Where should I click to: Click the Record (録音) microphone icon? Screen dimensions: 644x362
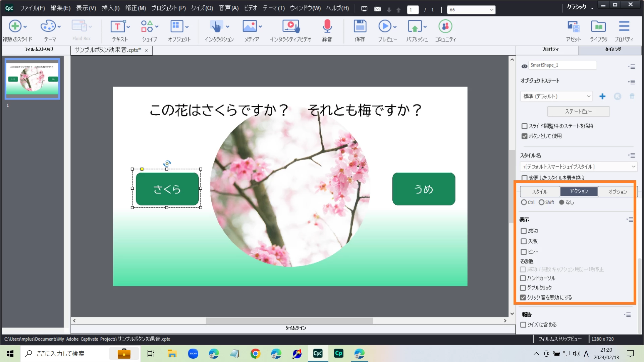[x=327, y=27]
